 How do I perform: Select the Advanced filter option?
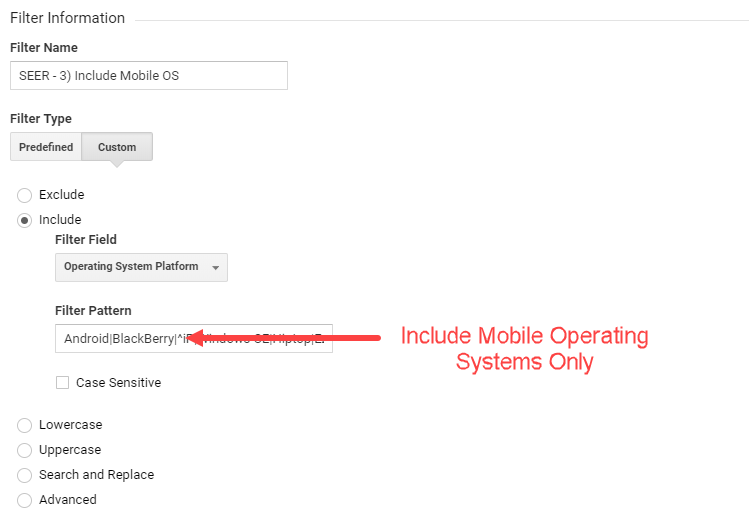25,500
